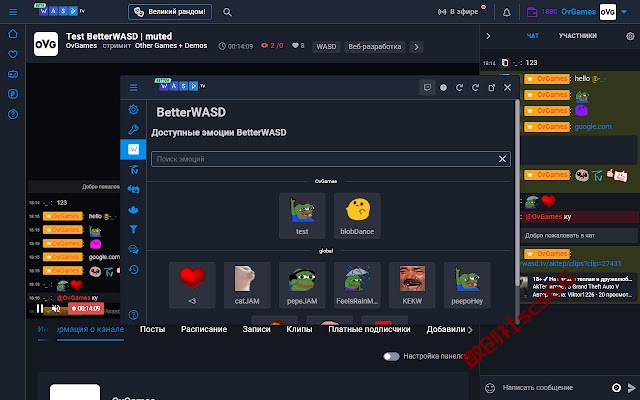This screenshot has height=400, width=640.
Task: Open the notifications bell
Action: point(507,12)
